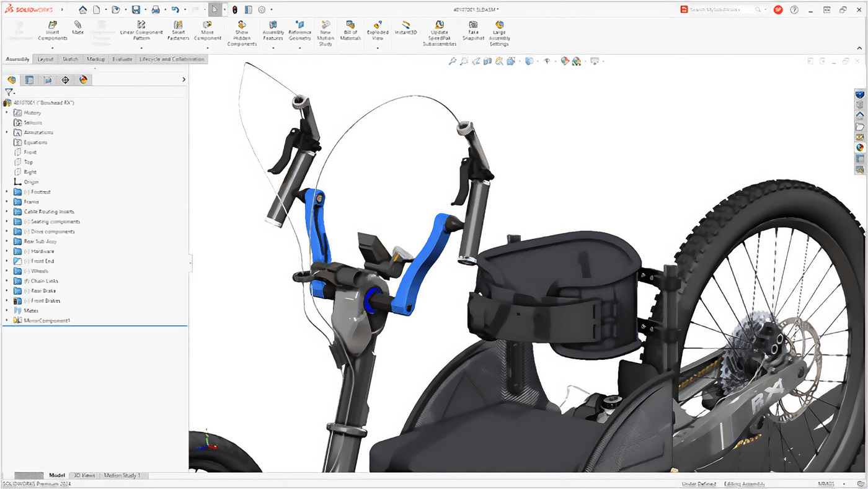Expand the Front Brakes subassembly

tap(8, 300)
